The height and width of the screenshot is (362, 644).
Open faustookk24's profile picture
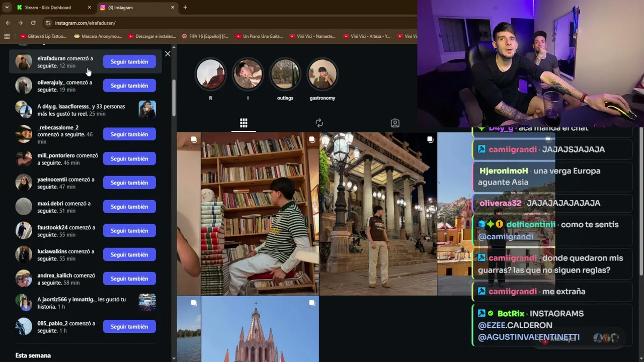[24, 231]
